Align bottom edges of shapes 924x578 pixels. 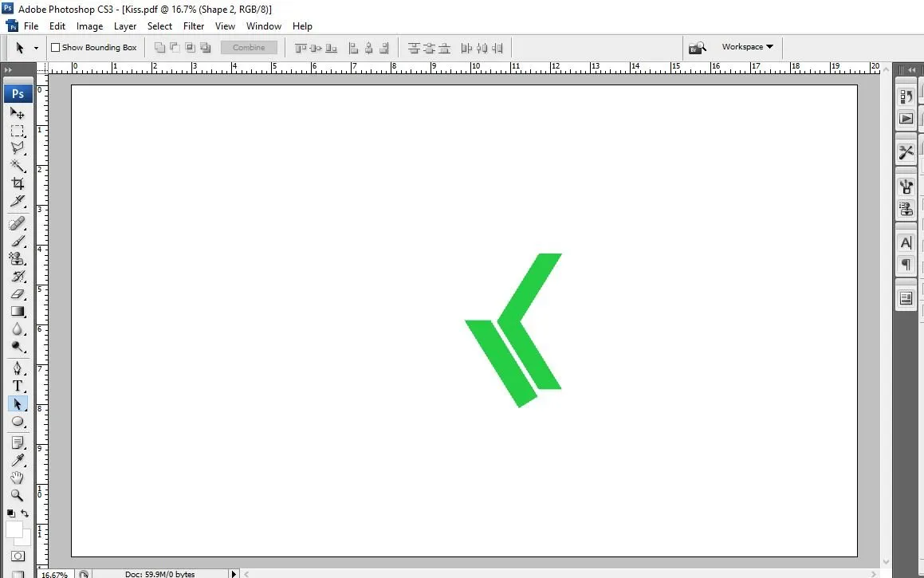pos(331,48)
